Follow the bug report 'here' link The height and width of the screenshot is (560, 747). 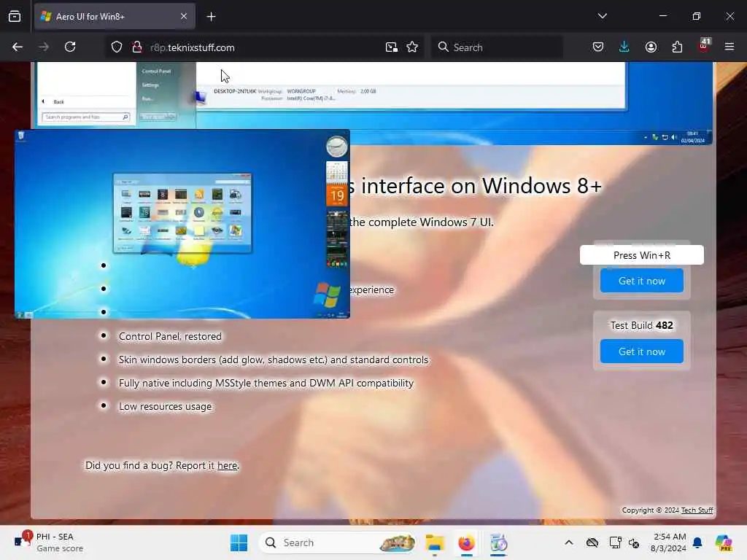click(x=228, y=466)
